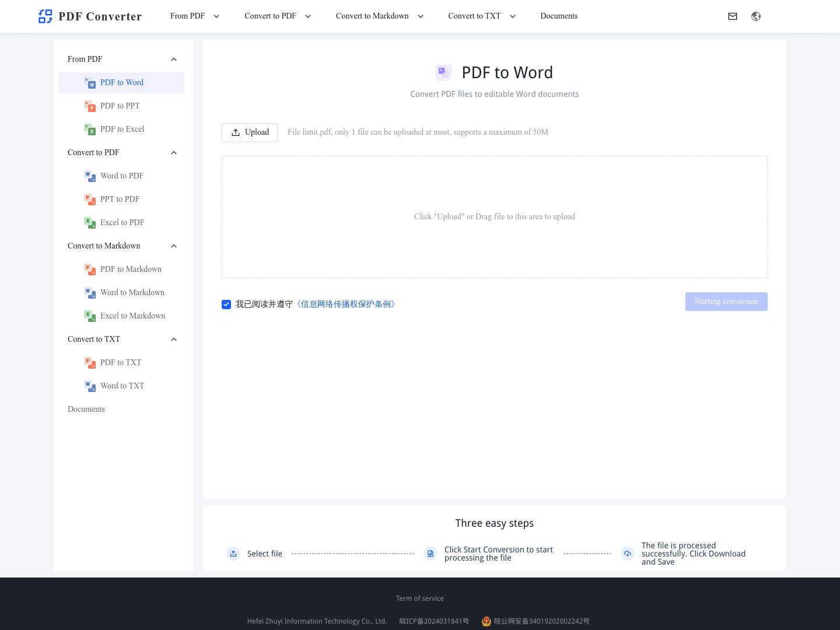Select PDF to Markdown in sidebar
840x630 pixels.
[x=121, y=269]
